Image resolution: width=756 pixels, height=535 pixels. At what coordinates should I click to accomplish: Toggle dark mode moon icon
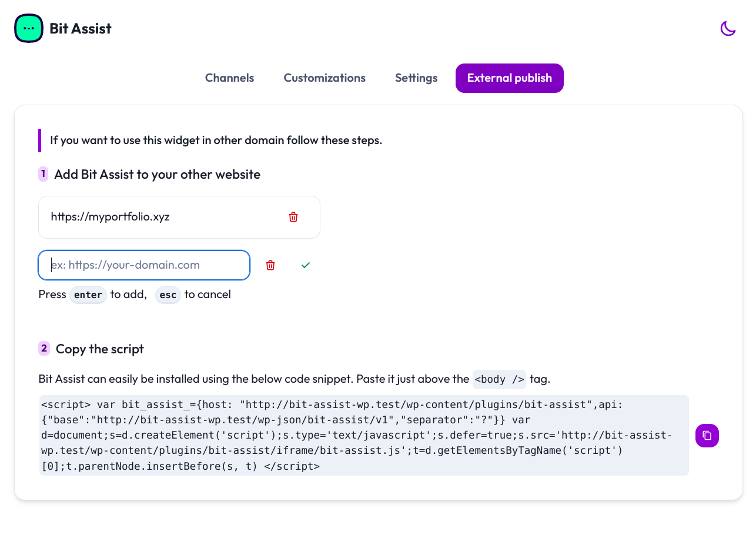(x=728, y=28)
